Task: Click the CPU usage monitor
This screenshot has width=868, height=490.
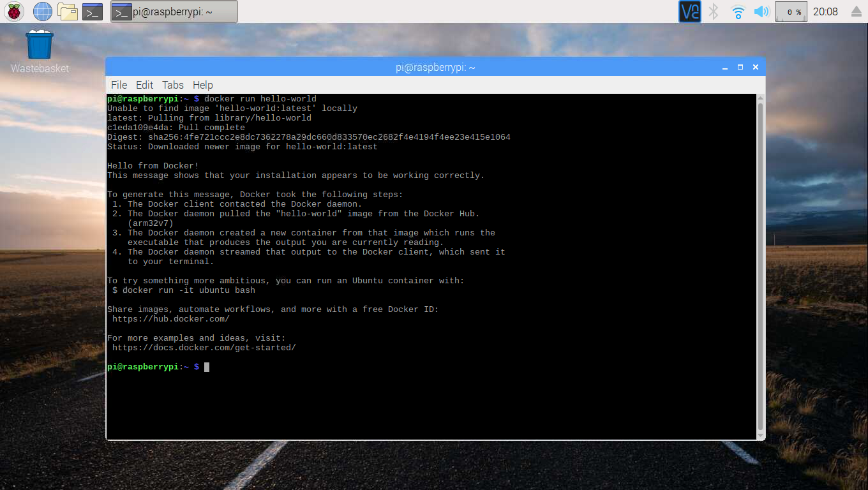Action: point(791,11)
